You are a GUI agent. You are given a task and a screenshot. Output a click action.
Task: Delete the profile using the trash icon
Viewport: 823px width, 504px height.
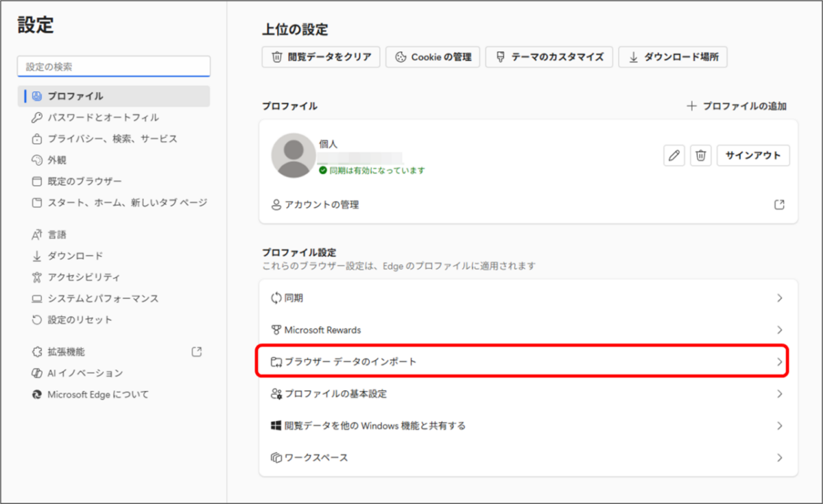click(700, 156)
